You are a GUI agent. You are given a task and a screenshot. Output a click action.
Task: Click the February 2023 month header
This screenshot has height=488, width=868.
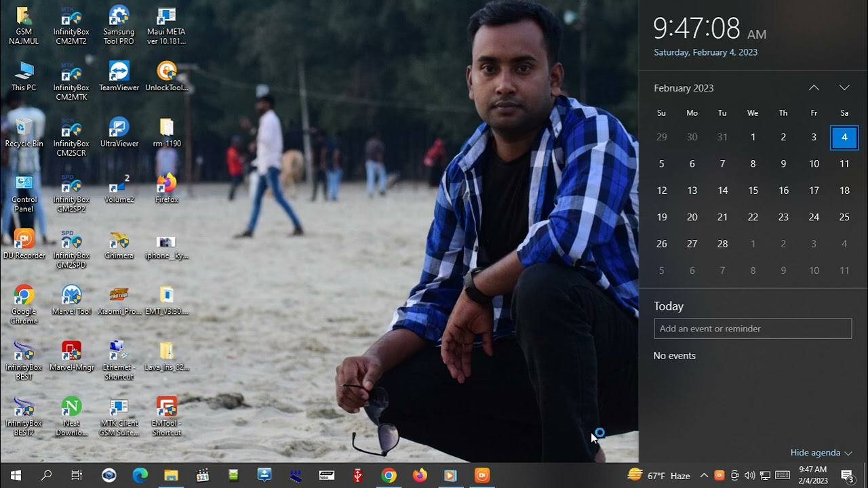pyautogui.click(x=684, y=88)
